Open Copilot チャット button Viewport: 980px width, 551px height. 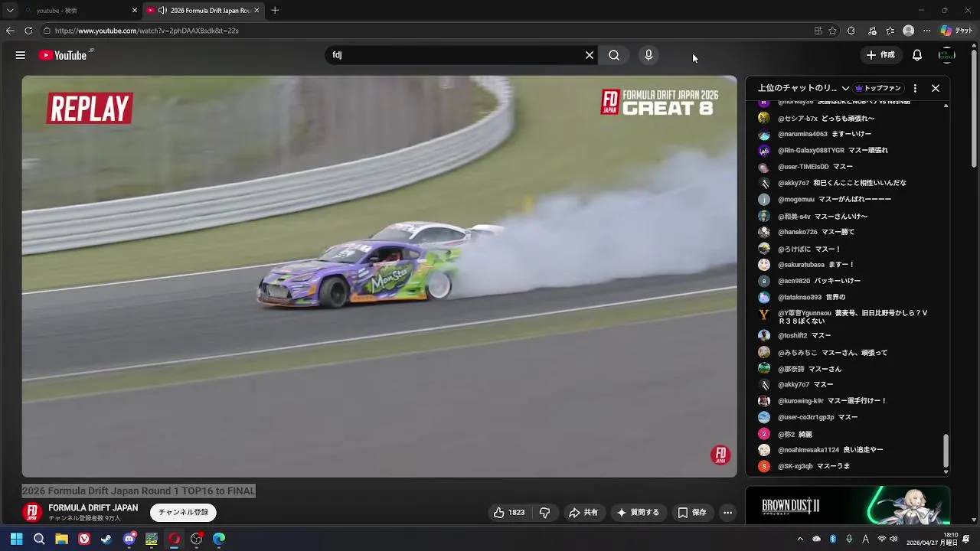pyautogui.click(x=957, y=31)
